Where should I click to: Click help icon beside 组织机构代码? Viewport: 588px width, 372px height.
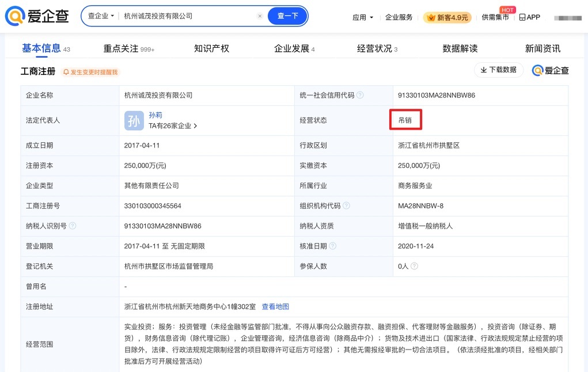tap(346, 206)
